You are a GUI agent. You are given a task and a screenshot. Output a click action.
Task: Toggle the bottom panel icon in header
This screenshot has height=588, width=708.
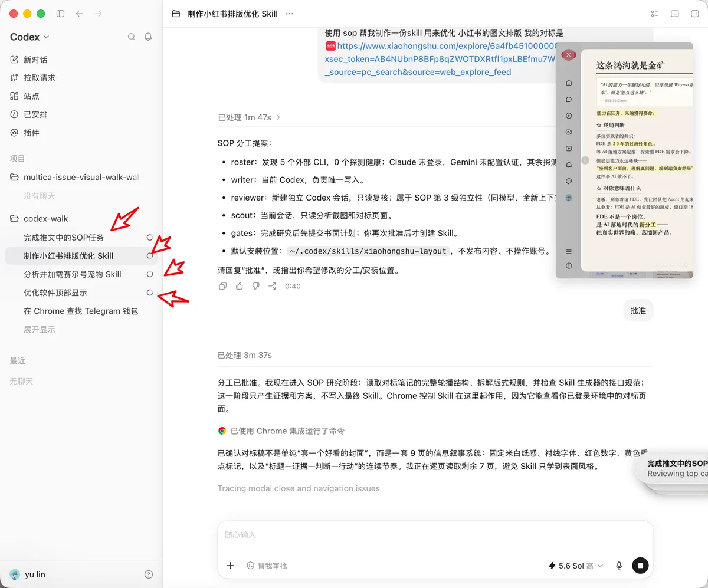[x=675, y=14]
